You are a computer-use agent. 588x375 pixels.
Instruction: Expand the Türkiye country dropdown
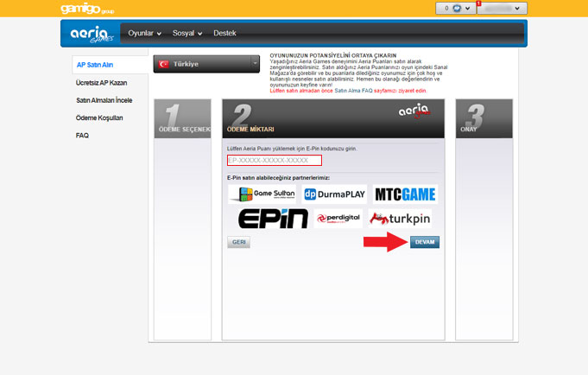(x=206, y=64)
